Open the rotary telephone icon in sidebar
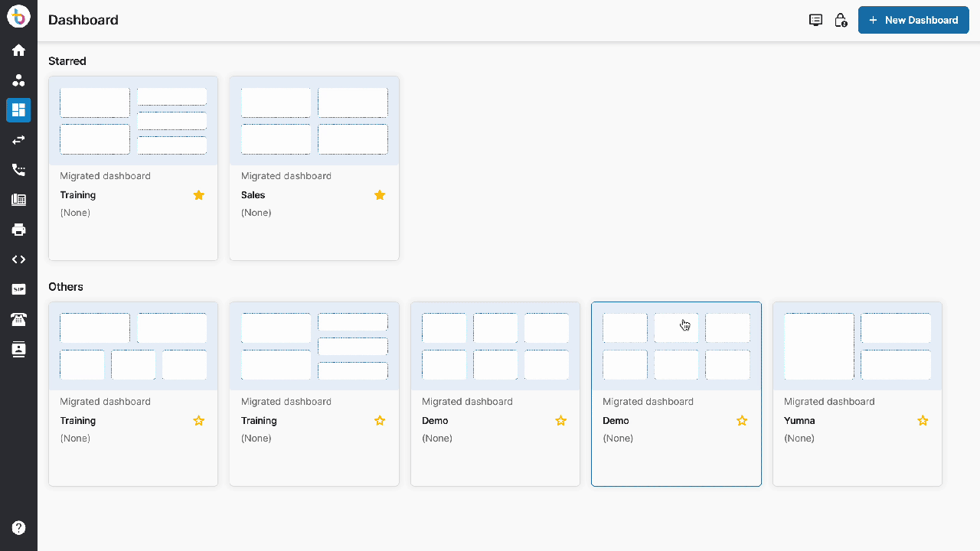The image size is (980, 551). point(18,319)
